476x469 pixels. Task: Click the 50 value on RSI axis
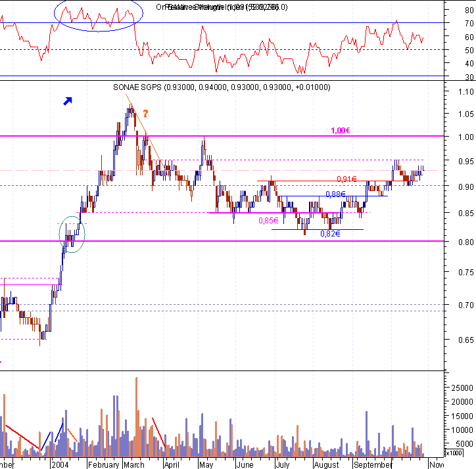tap(469, 51)
